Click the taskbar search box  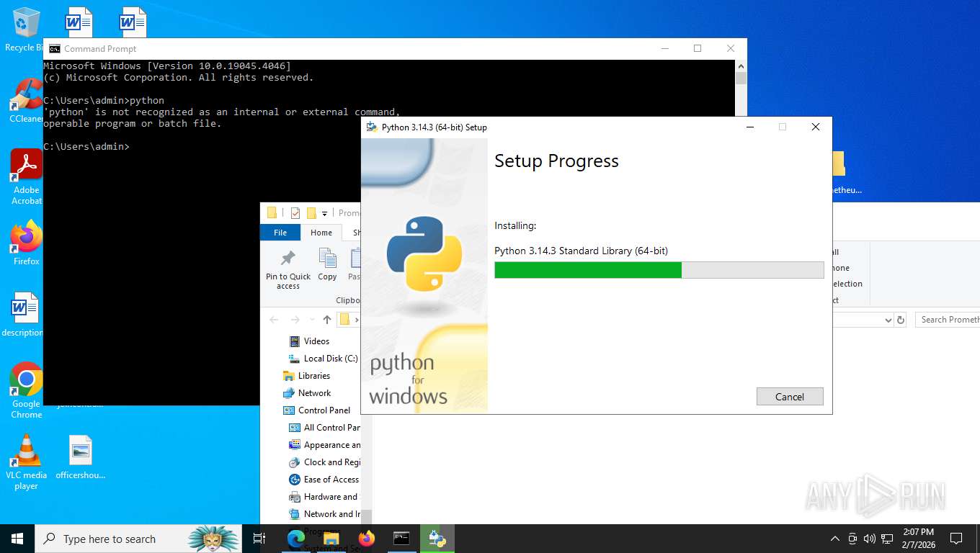pyautogui.click(x=138, y=539)
